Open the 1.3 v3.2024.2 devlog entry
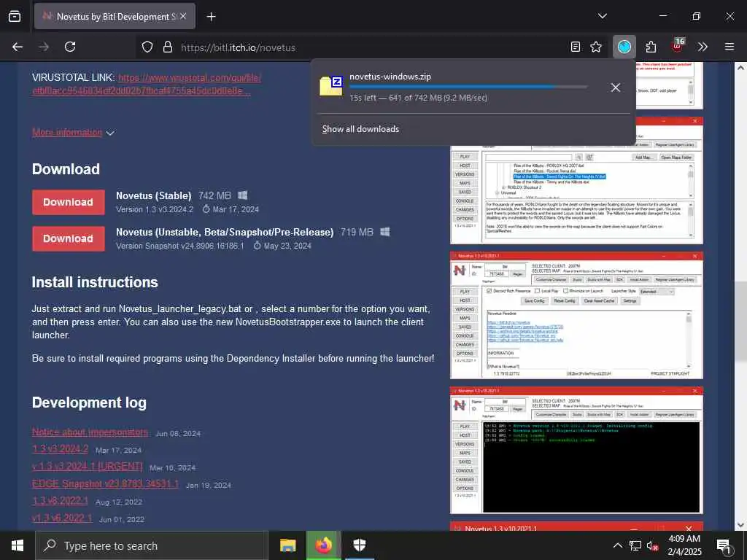Viewport: 747px width, 560px height. tap(60, 449)
